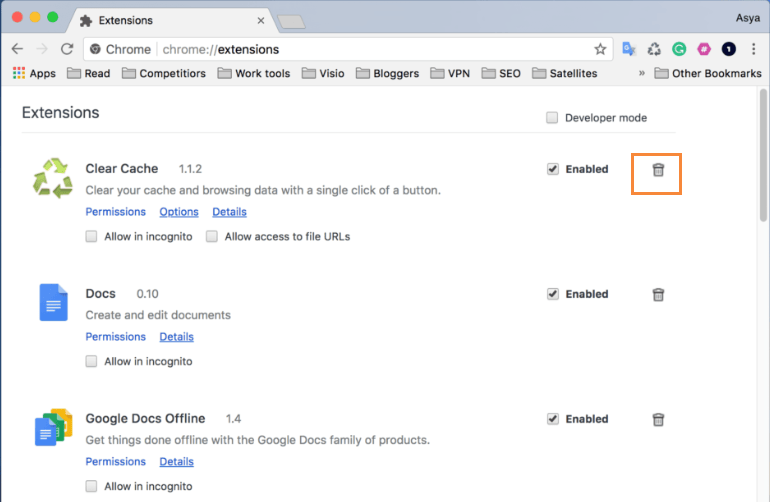
Task: Click the Clear Cache extension logo
Action: pos(53,178)
